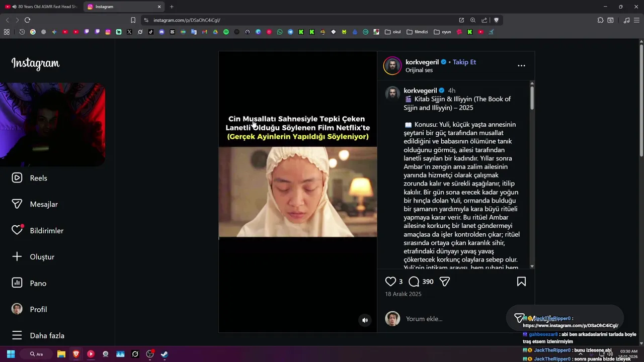The height and width of the screenshot is (362, 644).
Task: Mute or unmute the reel audio
Action: (365, 320)
